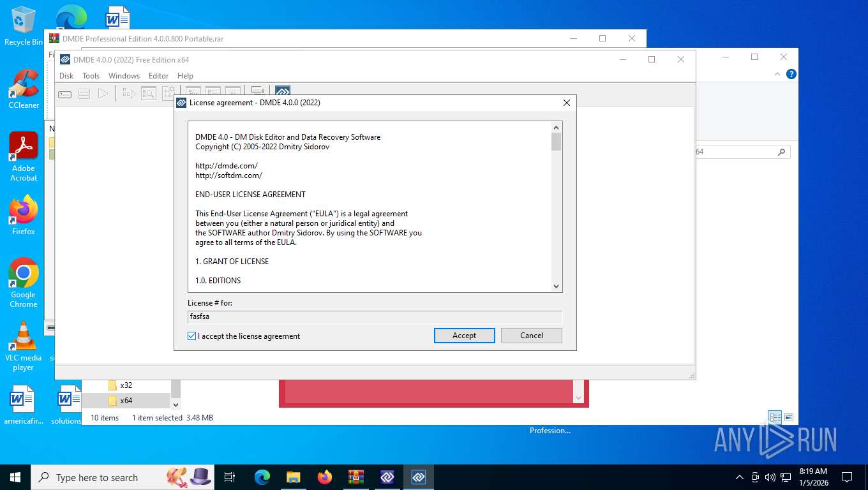Click the magnifier search-in-panel toolbar icon
868x490 pixels.
pyautogui.click(x=149, y=94)
